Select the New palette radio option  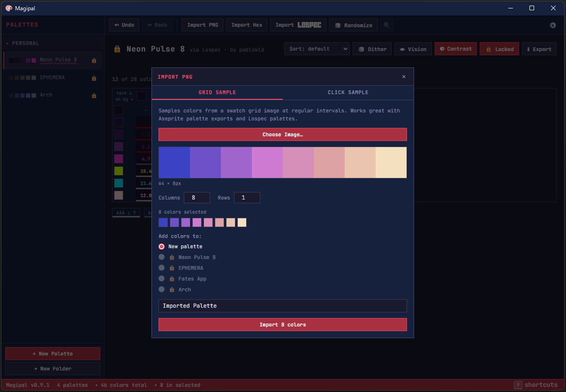[162, 246]
